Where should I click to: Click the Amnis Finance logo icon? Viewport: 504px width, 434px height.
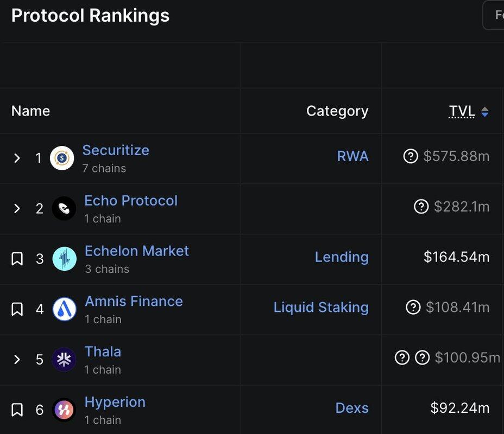pyautogui.click(x=65, y=309)
